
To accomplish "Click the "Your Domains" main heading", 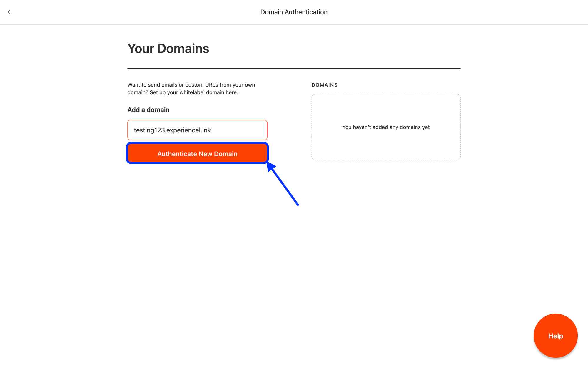I will 168,49.
